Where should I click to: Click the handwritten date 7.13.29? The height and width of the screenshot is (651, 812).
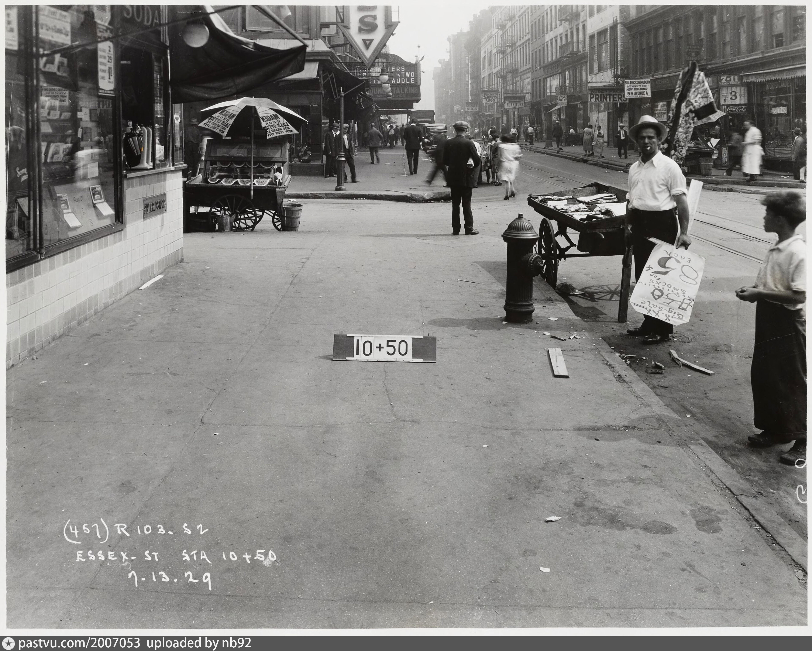(x=169, y=580)
